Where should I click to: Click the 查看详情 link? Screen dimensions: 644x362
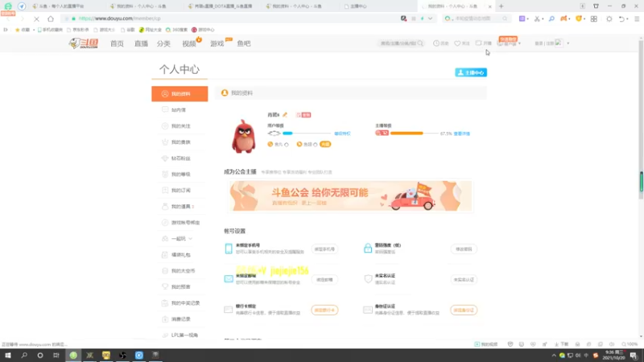461,134
